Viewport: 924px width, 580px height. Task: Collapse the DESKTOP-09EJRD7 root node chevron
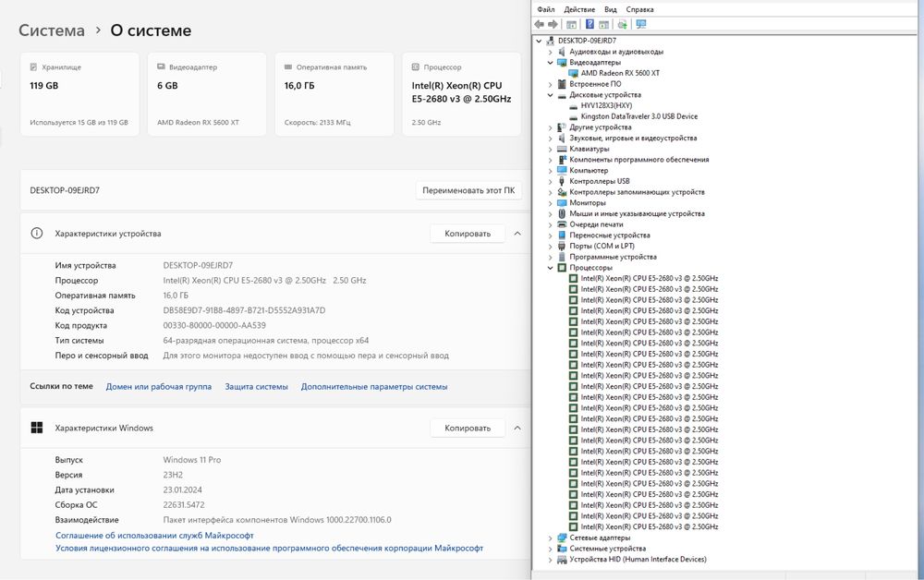coord(539,42)
